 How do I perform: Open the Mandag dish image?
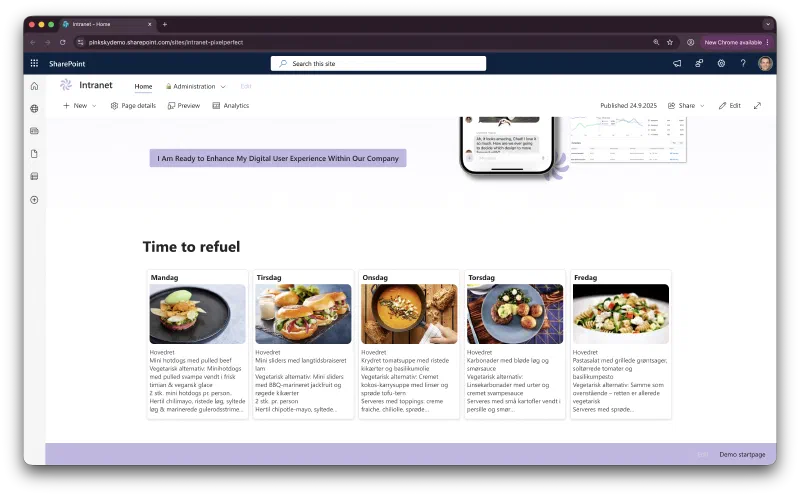197,314
